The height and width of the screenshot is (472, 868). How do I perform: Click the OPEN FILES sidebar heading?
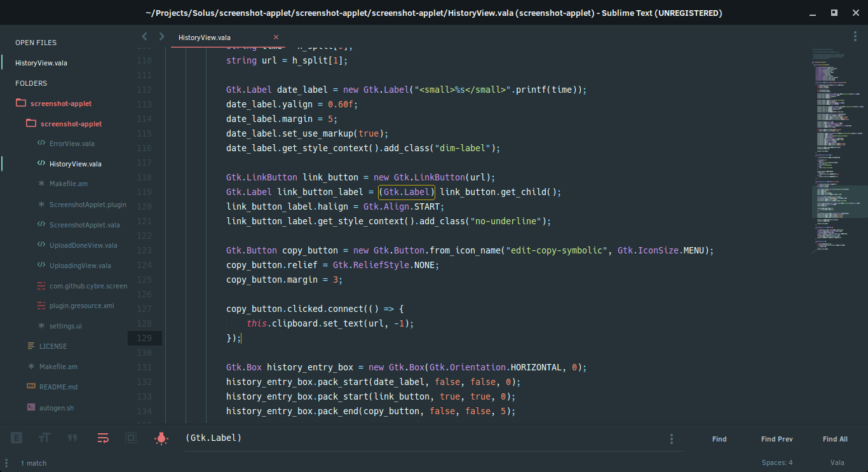click(x=36, y=43)
